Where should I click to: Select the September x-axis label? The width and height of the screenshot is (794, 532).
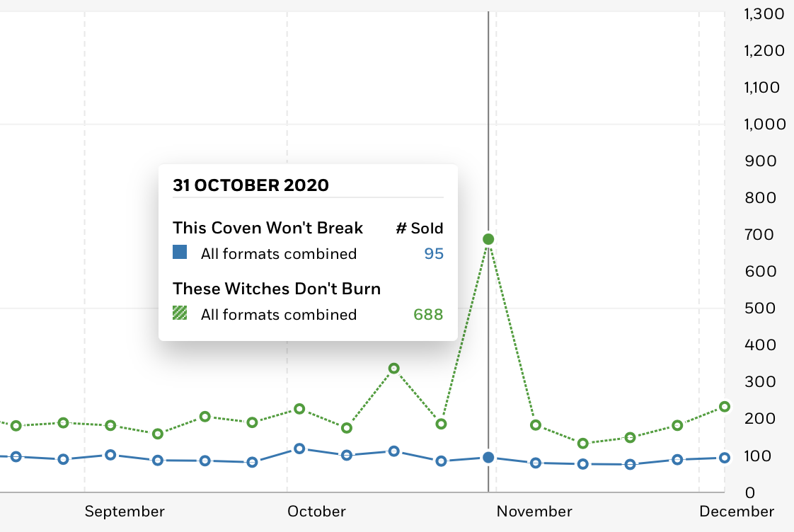coord(125,511)
